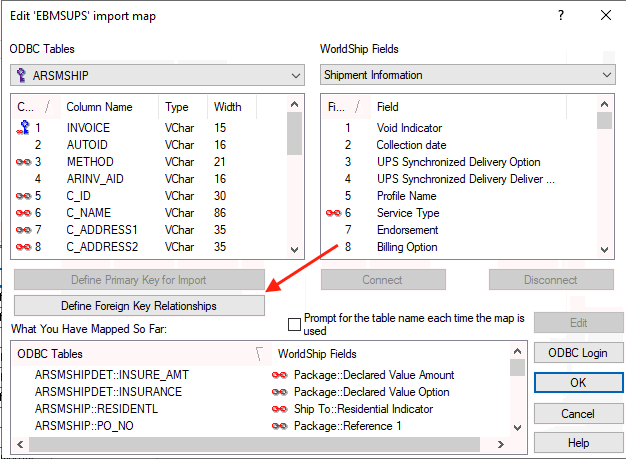
Task: Click link icon beside Ship To::Residential Indicator
Action: coord(280,409)
